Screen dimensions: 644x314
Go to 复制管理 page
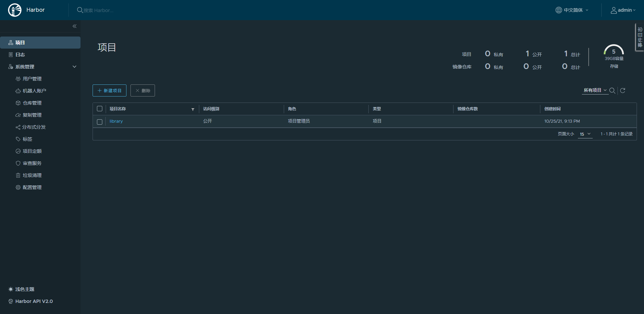point(32,115)
